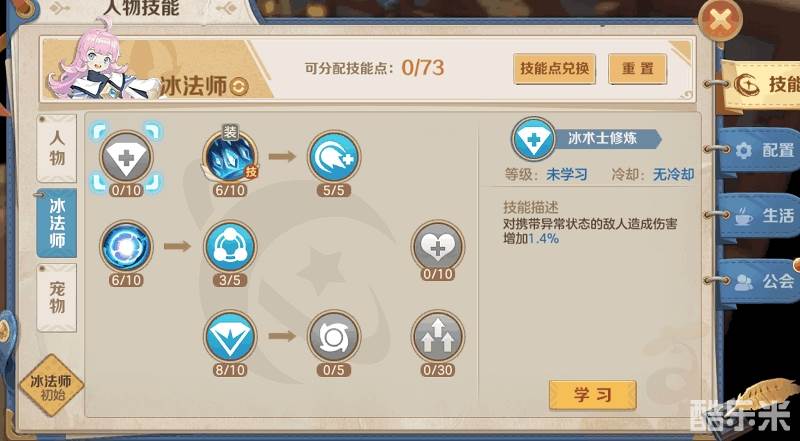
Task: Open the 生活 bookmark with cup icon
Action: [760, 215]
